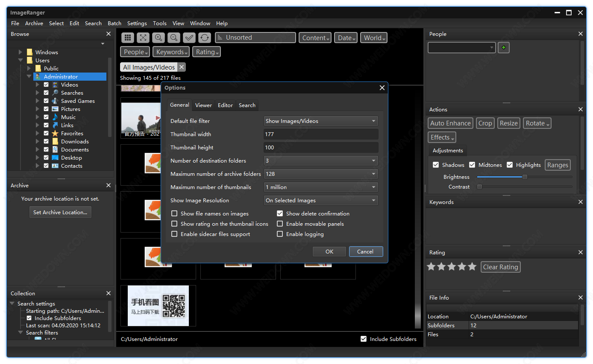
Task: Click the Downloads folder icon
Action: pyautogui.click(x=55, y=142)
